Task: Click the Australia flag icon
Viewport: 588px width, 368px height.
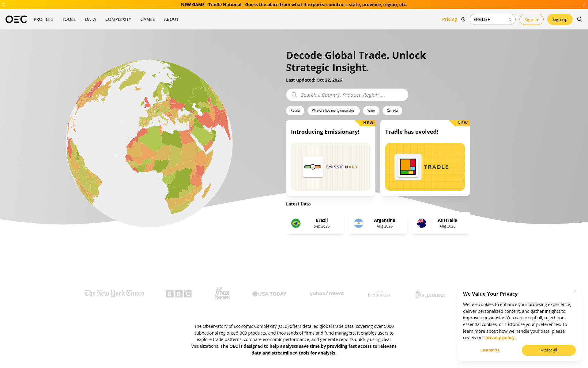Action: point(422,223)
